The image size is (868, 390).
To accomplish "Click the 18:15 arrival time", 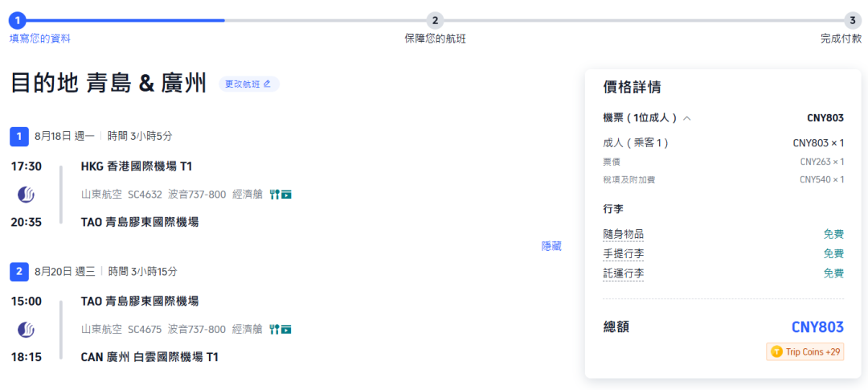I will pyautogui.click(x=26, y=357).
